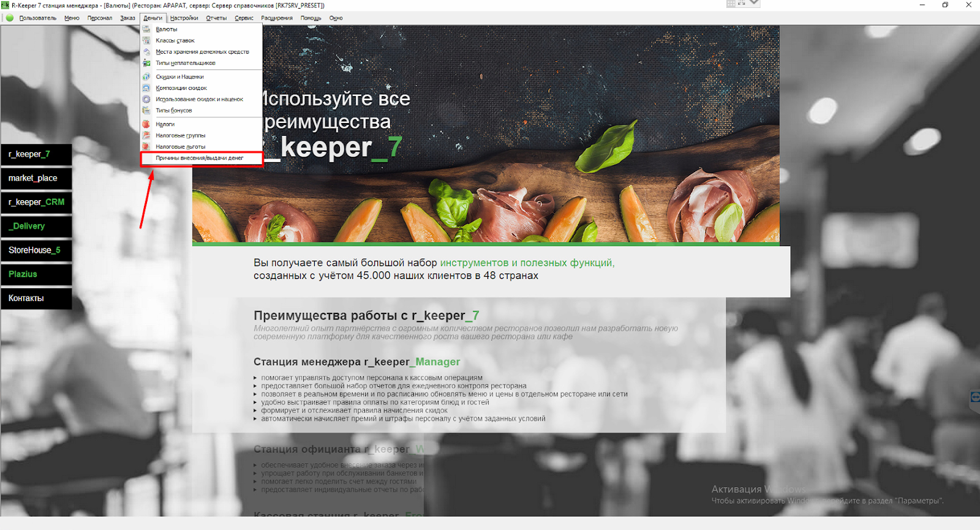Open the Пользователь menu
This screenshot has width=980, height=530.
click(38, 18)
